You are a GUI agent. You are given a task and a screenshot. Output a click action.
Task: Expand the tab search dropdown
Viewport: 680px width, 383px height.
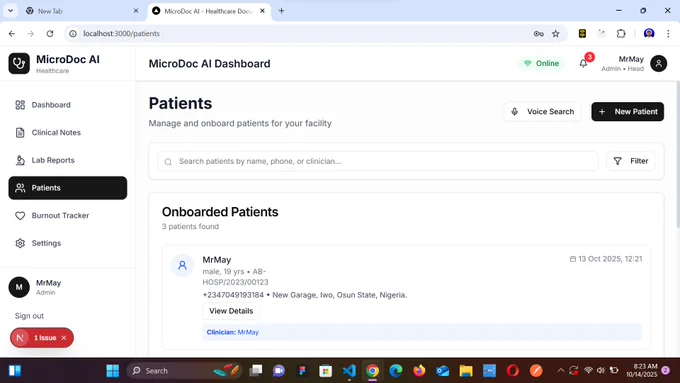pyautogui.click(x=10, y=11)
